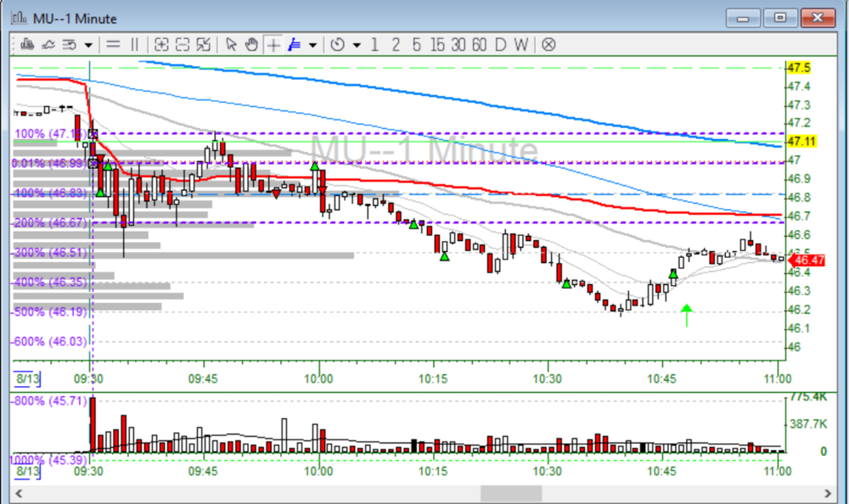Expand the clock time interval dropdown
Screen dimensions: 849x504
pyautogui.click(x=357, y=45)
